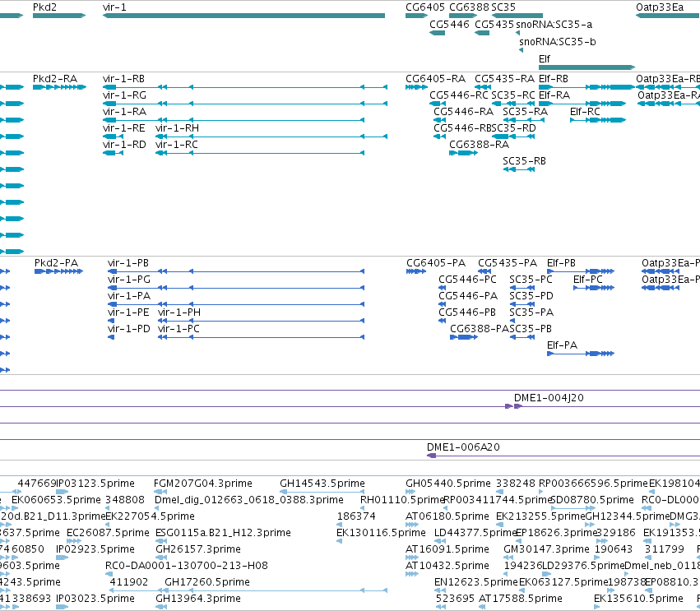700x611 pixels.
Task: Select the vir-1-PC protein label
Action: (x=178, y=329)
